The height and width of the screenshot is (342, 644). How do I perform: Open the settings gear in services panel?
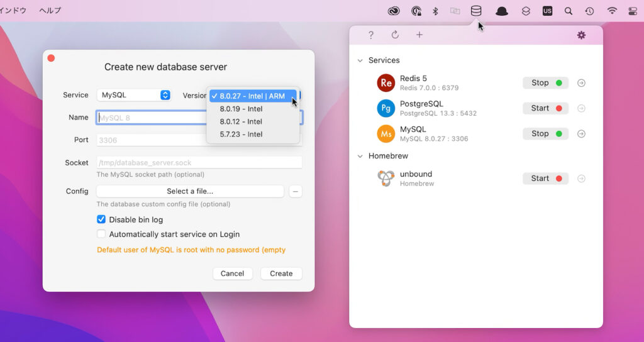point(581,35)
